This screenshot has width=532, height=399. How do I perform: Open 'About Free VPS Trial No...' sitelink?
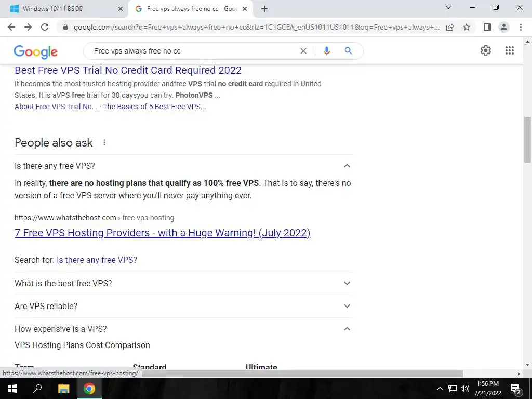pyautogui.click(x=56, y=107)
